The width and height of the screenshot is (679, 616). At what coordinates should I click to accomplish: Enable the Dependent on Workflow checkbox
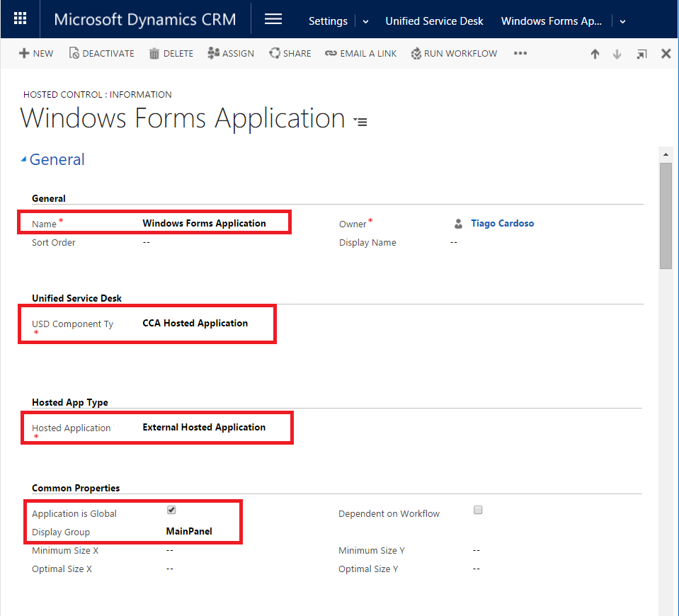click(478, 510)
